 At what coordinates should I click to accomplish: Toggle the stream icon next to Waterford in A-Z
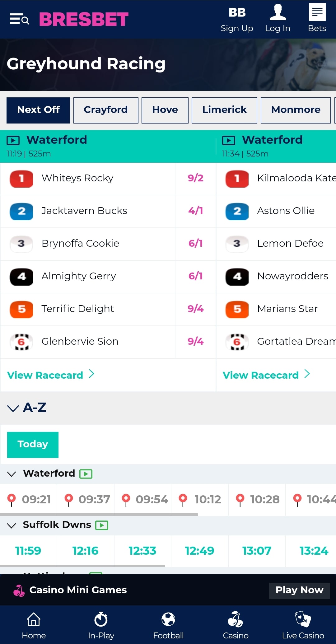pyautogui.click(x=86, y=474)
